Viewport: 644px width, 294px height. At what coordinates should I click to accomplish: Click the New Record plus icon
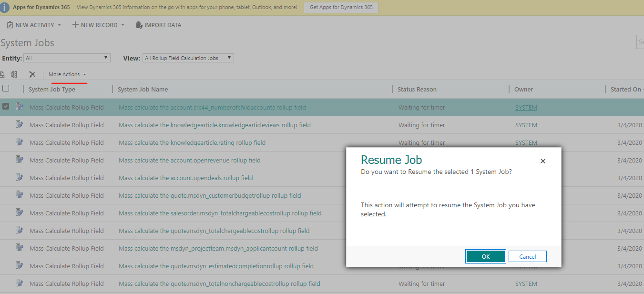click(75, 25)
